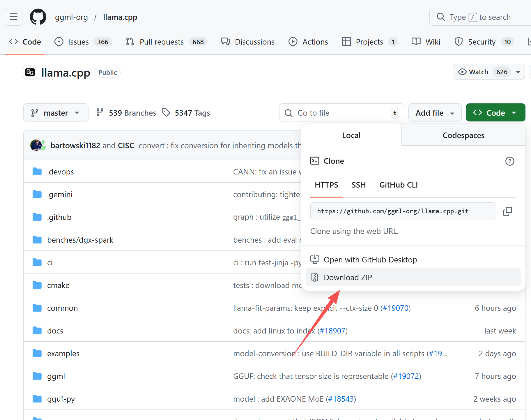The height and width of the screenshot is (420, 531).
Task: Select the SSH clone method
Action: tap(359, 185)
